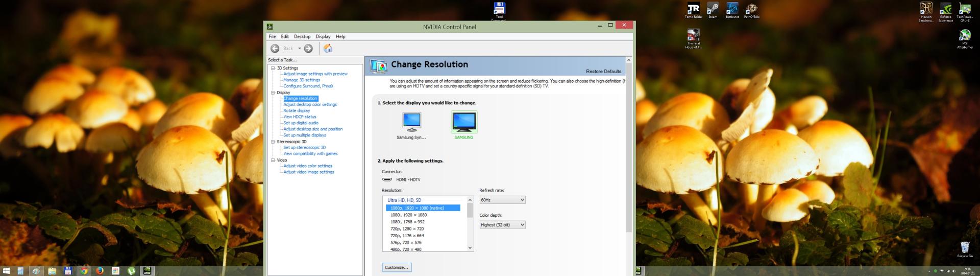
Task: Open Manage 3D settings
Action: pyautogui.click(x=302, y=80)
